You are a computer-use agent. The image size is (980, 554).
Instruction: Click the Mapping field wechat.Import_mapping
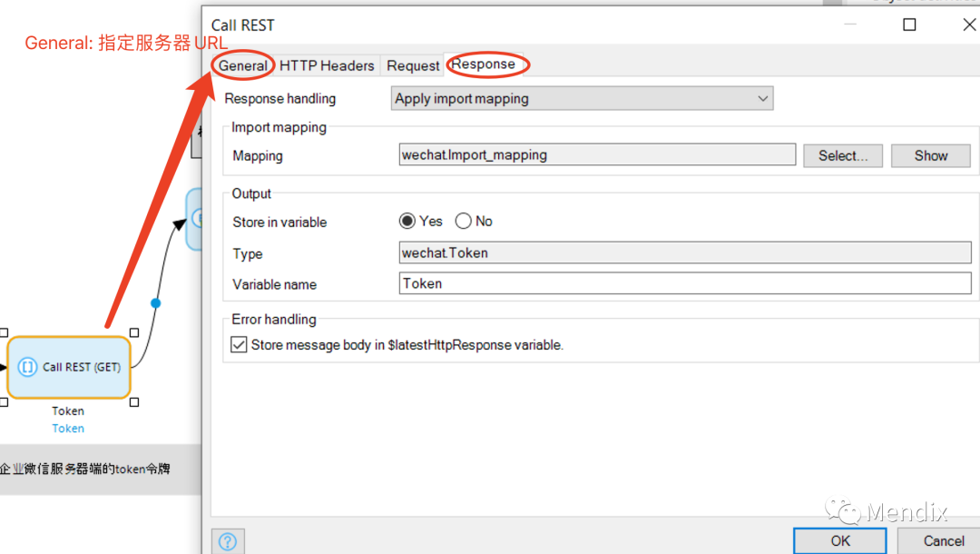click(597, 155)
